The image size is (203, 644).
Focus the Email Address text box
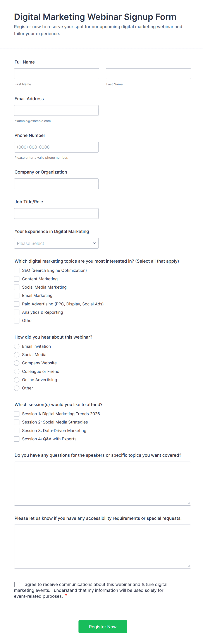[56, 110]
